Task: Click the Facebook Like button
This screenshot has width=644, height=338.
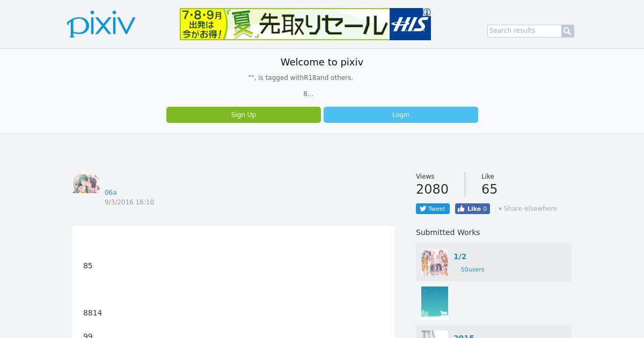Action: coord(472,209)
